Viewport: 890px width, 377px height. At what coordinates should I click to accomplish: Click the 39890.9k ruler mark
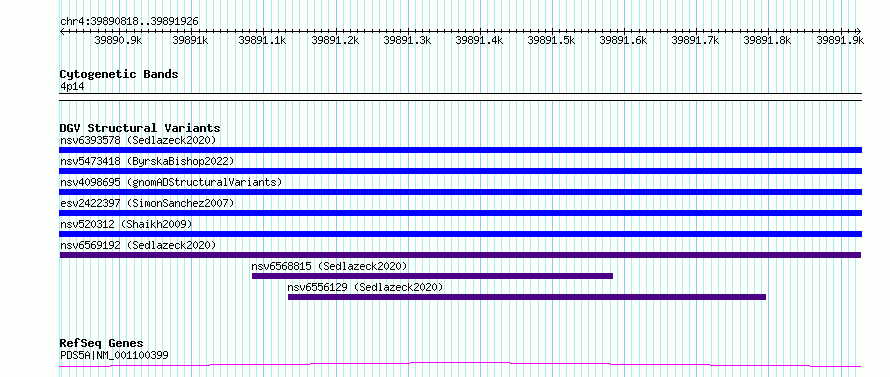(x=118, y=40)
